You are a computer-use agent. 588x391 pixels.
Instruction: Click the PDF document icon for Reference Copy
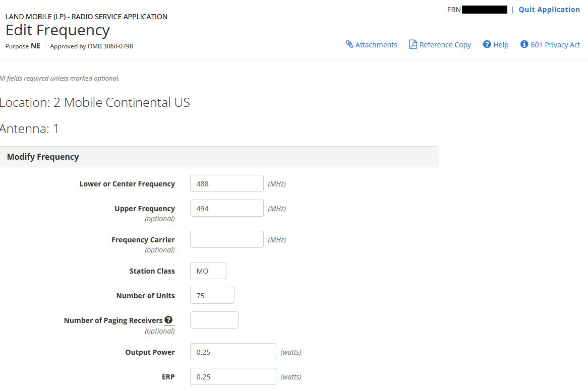click(413, 44)
